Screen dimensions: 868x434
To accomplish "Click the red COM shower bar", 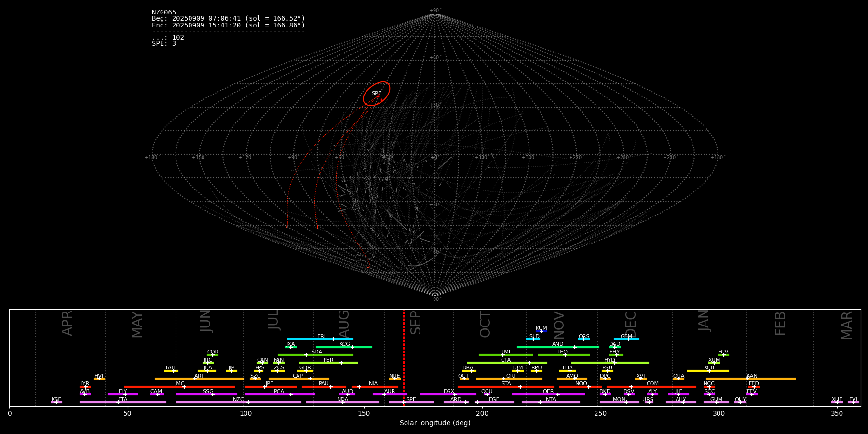I will [651, 387].
